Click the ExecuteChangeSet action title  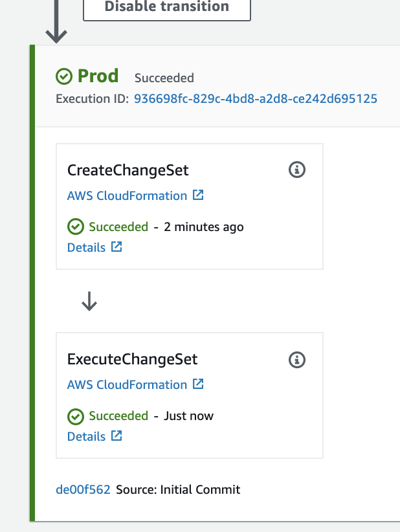tap(132, 359)
